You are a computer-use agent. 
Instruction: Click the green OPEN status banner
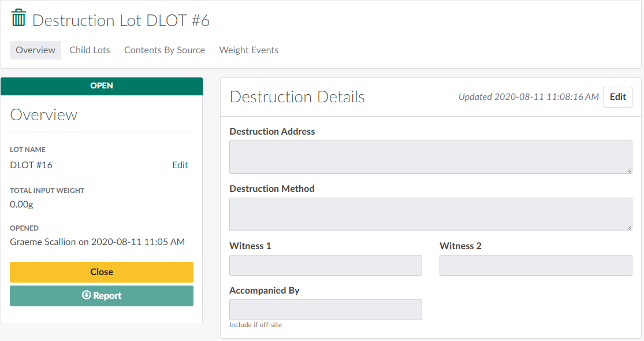click(x=102, y=86)
